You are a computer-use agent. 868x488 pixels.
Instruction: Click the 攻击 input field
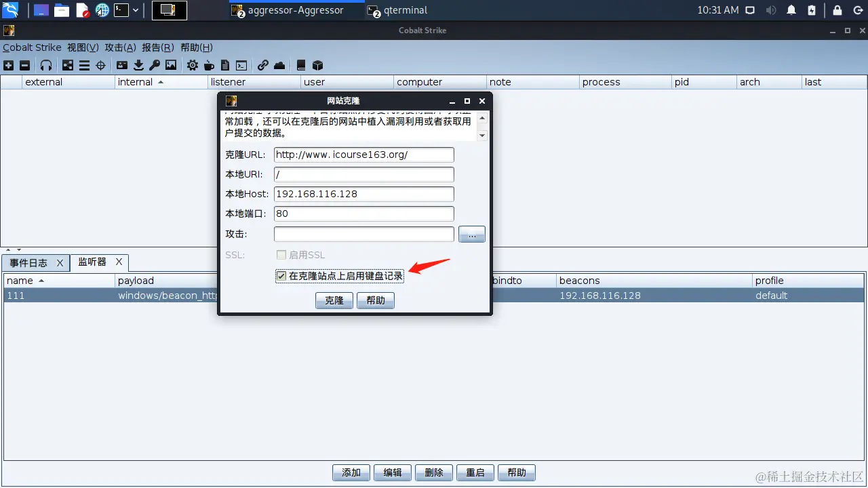tap(364, 234)
